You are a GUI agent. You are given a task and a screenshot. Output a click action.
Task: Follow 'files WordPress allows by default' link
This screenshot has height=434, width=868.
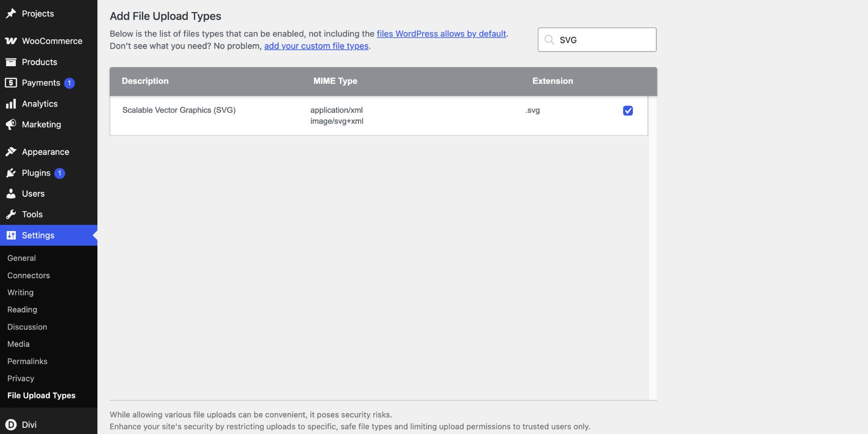point(441,34)
